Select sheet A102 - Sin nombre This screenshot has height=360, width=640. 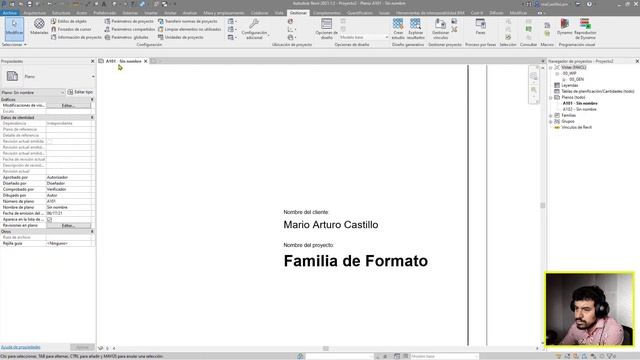pos(580,109)
